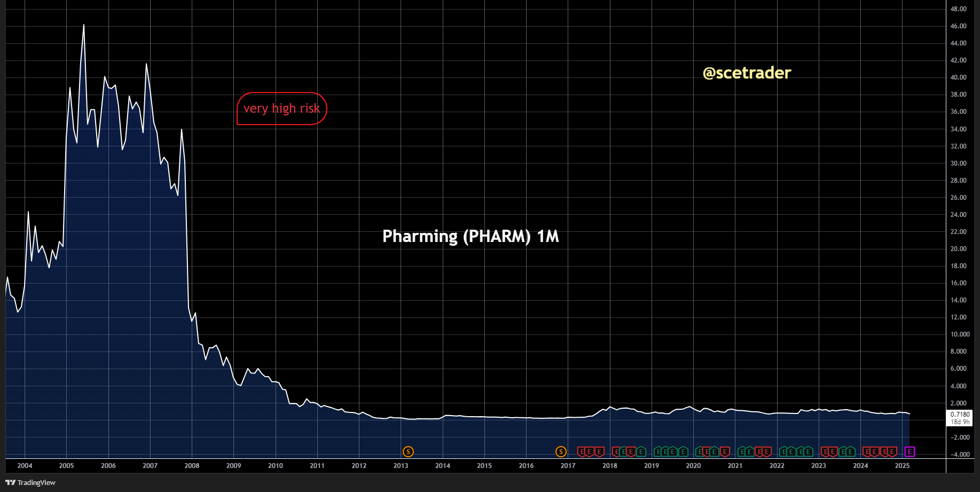Click the first red earnings marker of 2023
Screen dimensions: 980x492
[x=826, y=452]
